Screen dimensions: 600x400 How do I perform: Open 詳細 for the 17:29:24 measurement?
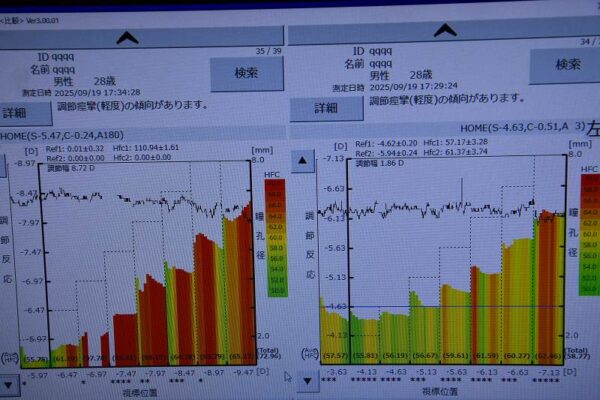click(x=325, y=108)
